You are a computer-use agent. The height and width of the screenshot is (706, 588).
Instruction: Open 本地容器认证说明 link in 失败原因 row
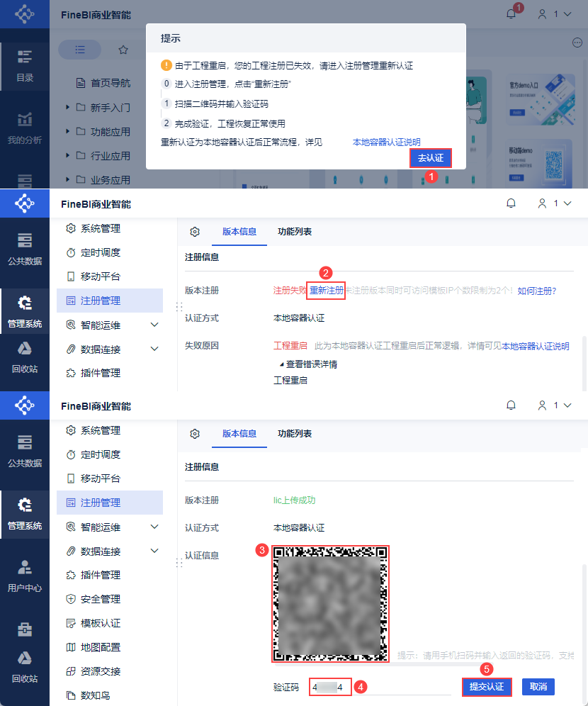[536, 346]
